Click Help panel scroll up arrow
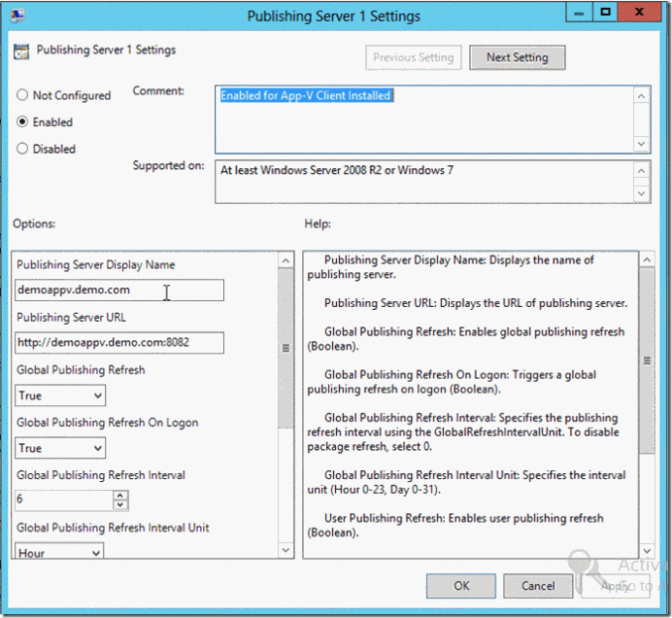 647,259
